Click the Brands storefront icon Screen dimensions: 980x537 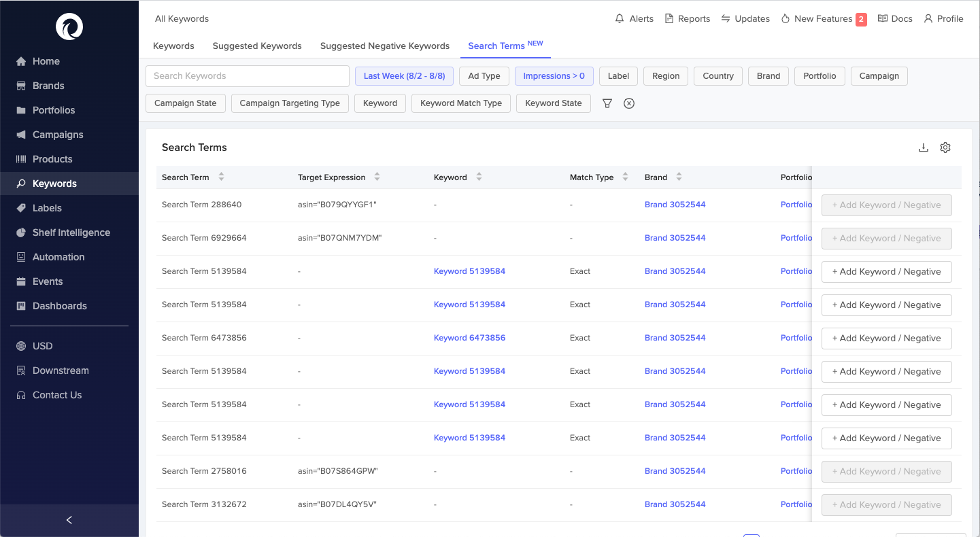coord(21,86)
